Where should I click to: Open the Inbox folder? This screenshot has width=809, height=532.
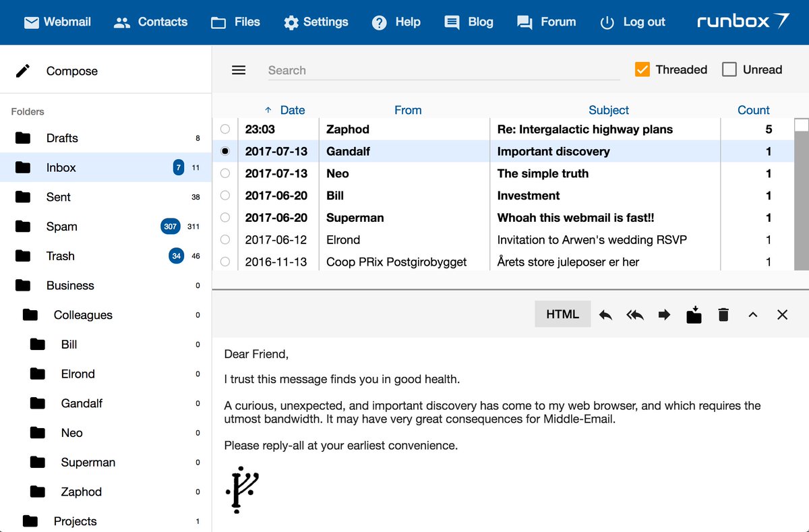pos(106,167)
